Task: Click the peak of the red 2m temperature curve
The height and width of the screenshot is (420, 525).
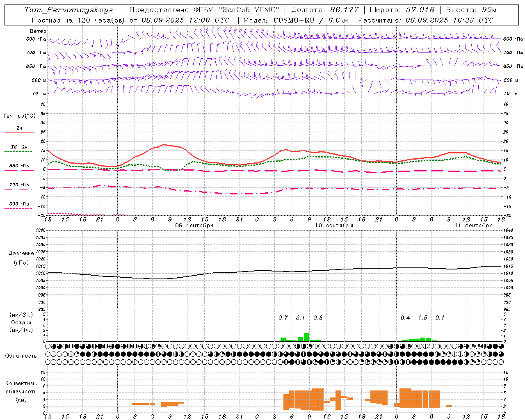Action: pos(164,144)
